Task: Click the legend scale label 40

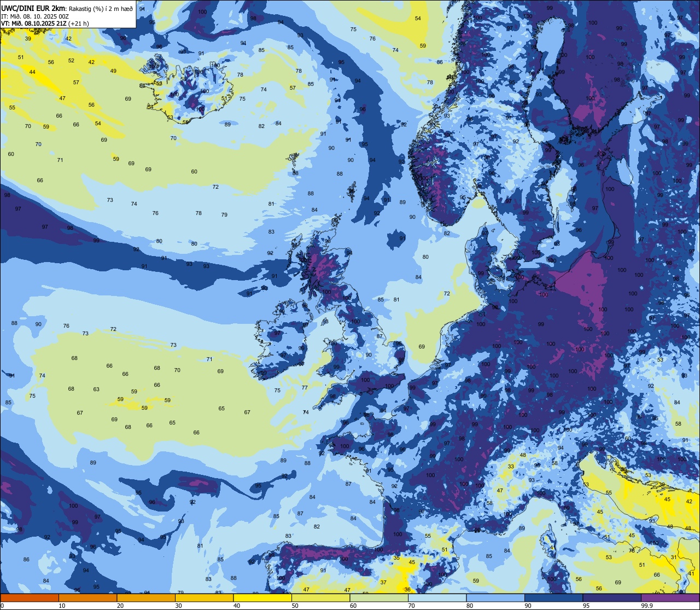Action: pos(237,606)
